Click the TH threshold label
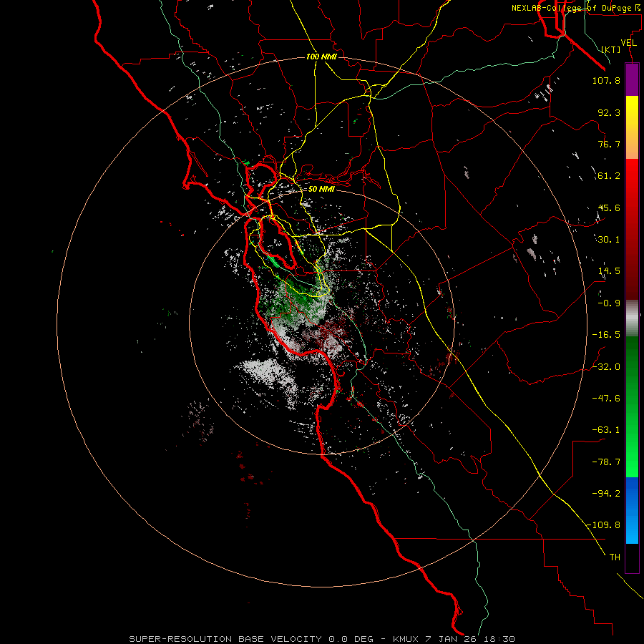The height and width of the screenshot is (644, 644). pyautogui.click(x=615, y=557)
